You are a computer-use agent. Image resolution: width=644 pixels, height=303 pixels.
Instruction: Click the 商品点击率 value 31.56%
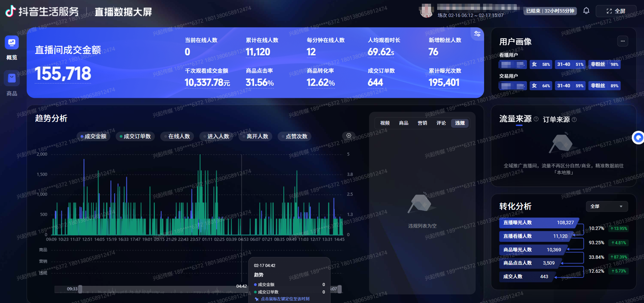260,83
